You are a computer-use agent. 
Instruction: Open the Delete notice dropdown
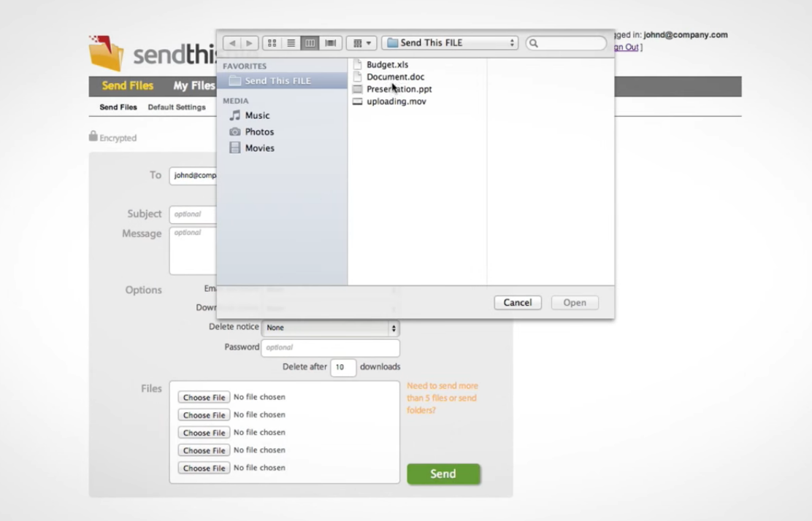click(x=330, y=328)
